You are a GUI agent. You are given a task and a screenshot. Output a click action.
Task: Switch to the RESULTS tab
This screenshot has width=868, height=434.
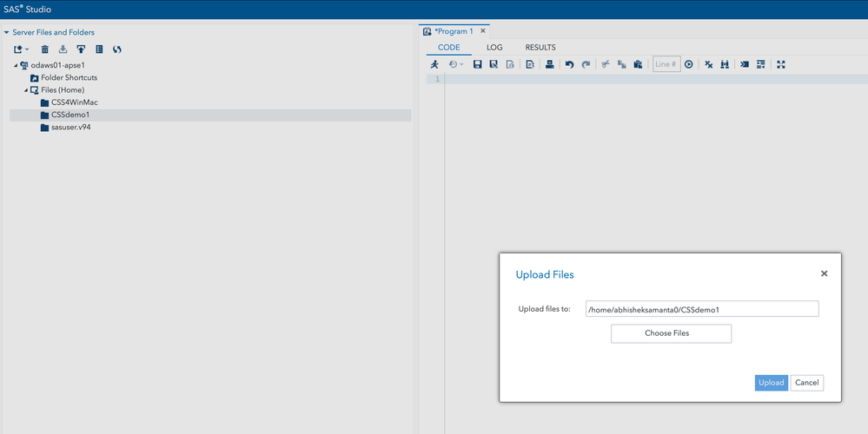[540, 48]
